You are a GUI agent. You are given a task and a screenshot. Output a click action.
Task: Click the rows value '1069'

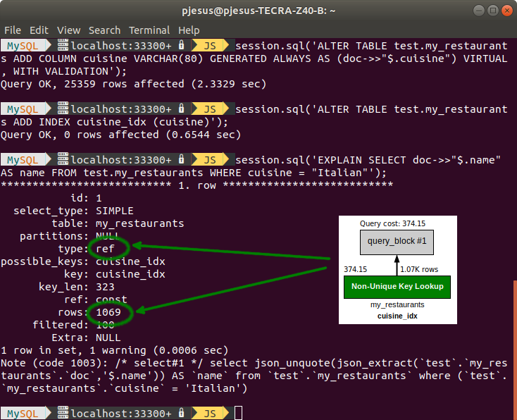click(x=108, y=312)
